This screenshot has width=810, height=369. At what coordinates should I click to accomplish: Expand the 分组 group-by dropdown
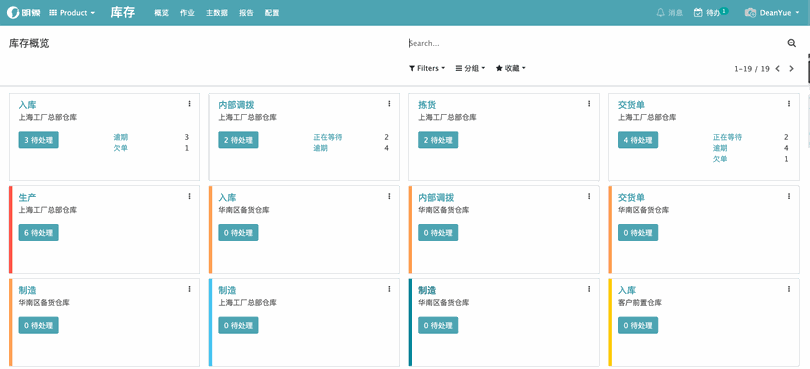click(x=470, y=68)
